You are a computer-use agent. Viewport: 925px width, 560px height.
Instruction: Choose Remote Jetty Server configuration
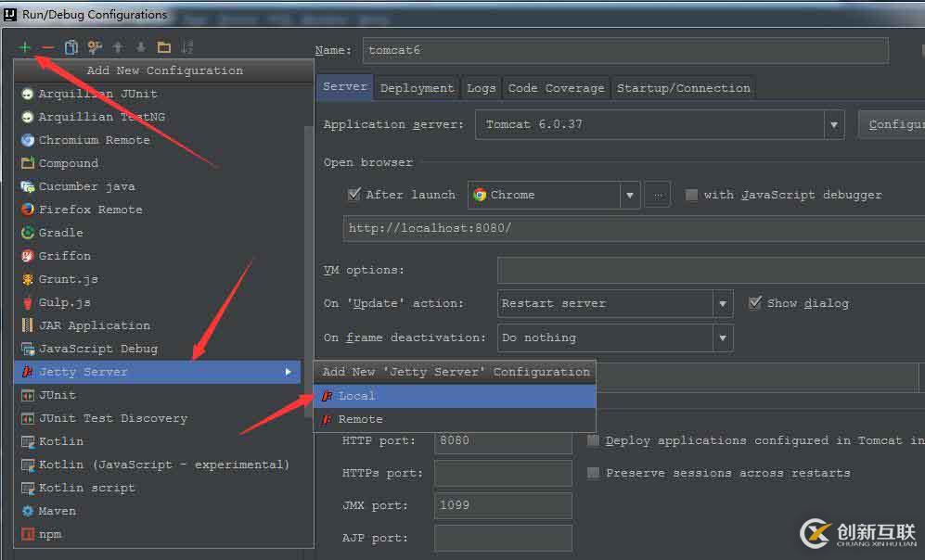tap(455, 419)
